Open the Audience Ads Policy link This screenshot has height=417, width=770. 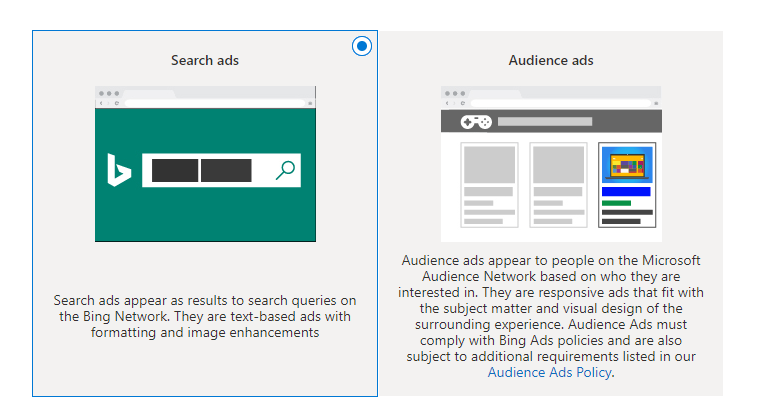tap(550, 372)
